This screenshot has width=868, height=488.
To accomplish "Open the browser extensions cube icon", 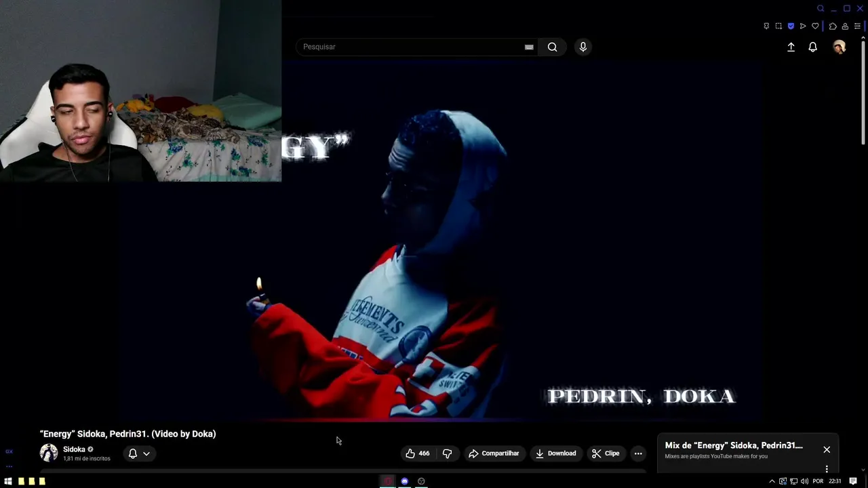I will tap(833, 26).
